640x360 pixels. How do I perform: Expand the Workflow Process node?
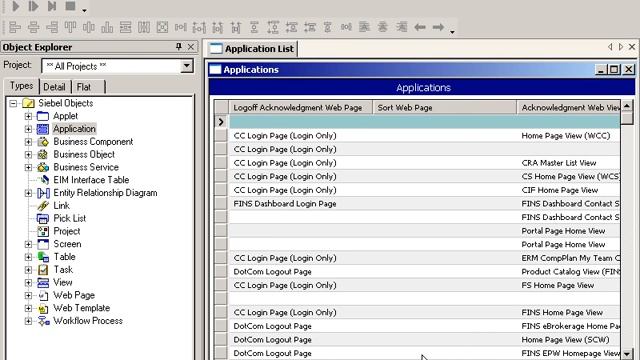(x=28, y=321)
